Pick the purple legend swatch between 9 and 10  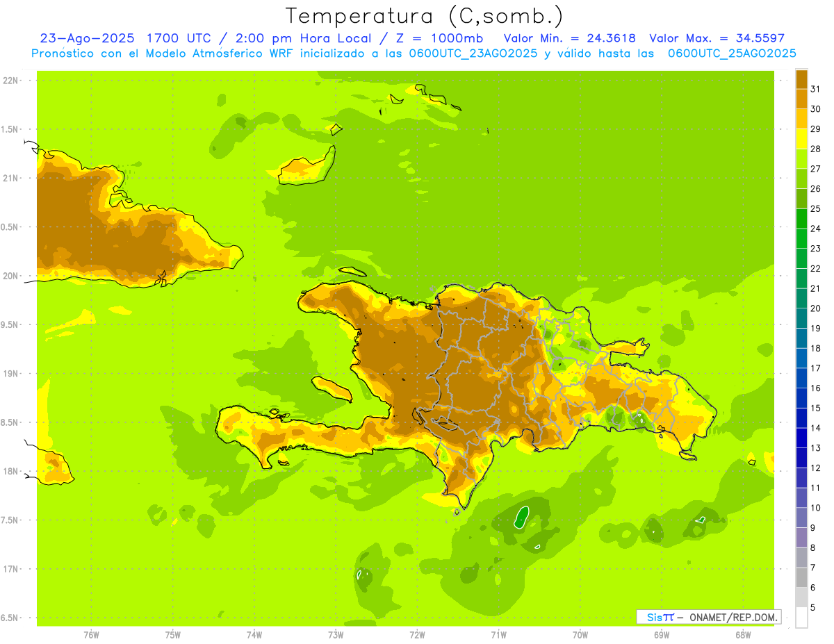point(801,517)
